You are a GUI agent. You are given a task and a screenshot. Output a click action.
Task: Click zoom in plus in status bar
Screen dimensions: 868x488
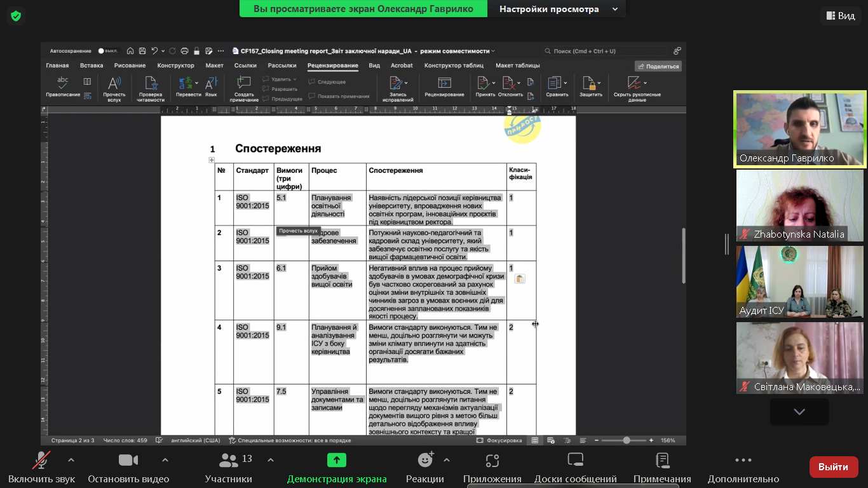coord(651,440)
